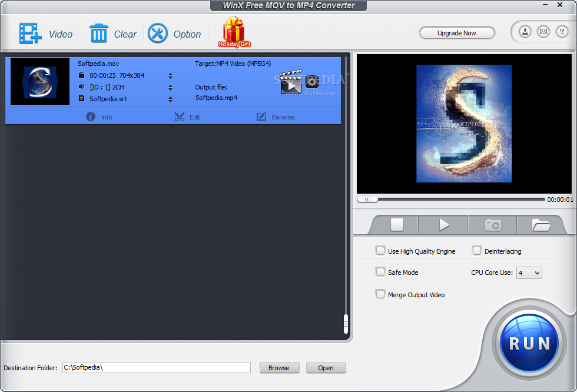Screen dimensions: 577x392
Task: Click the Edit scissors icon
Action: pos(179,117)
